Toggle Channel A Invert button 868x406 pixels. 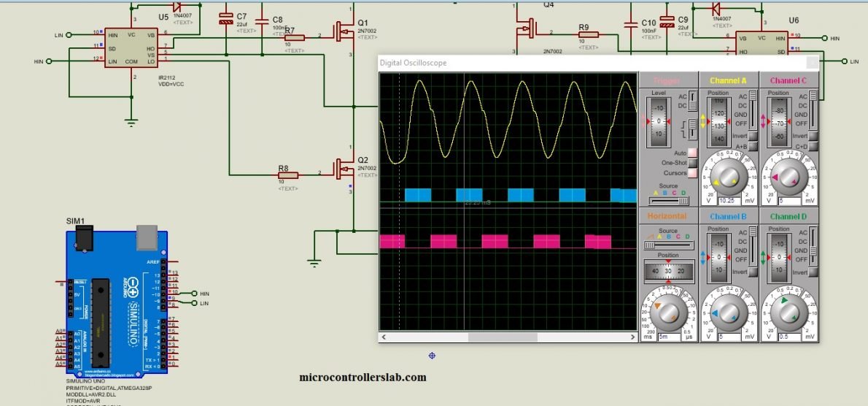tap(753, 137)
